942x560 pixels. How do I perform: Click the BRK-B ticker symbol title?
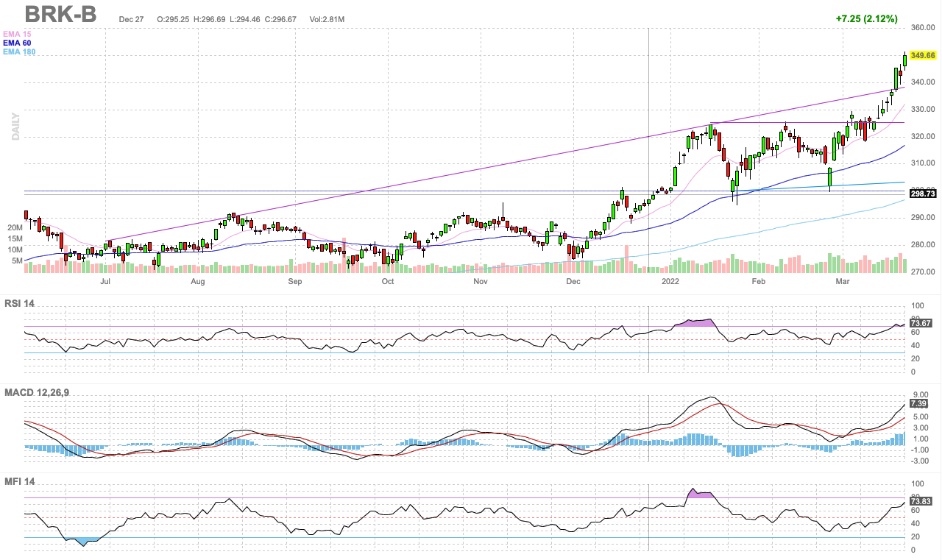[x=60, y=13]
